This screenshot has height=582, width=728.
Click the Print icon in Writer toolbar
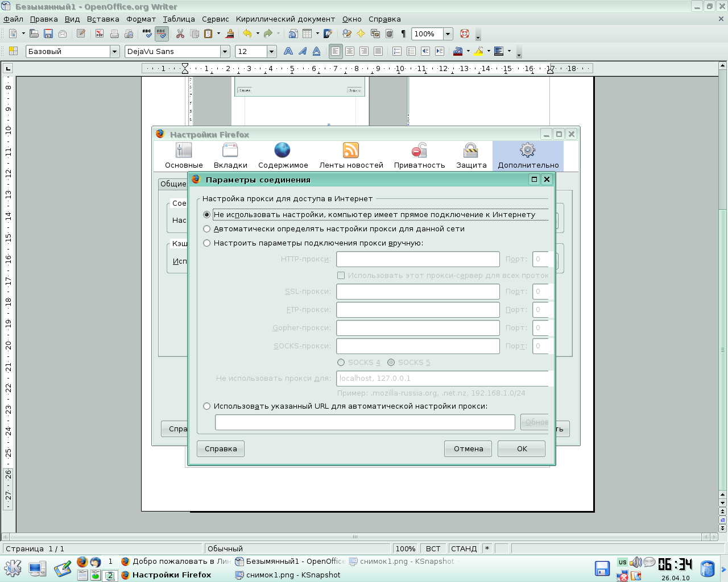(114, 34)
